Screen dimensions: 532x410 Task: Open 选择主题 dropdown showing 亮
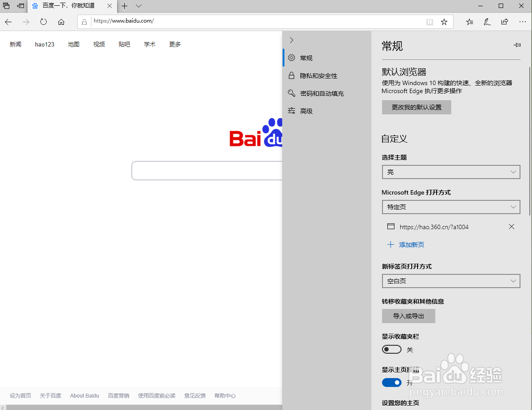451,172
